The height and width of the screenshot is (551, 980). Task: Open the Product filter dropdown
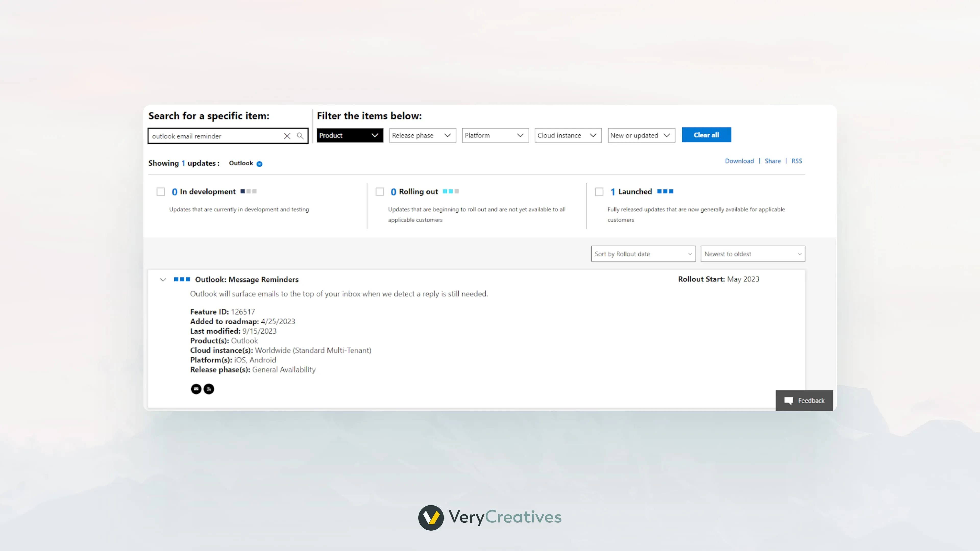[349, 135]
